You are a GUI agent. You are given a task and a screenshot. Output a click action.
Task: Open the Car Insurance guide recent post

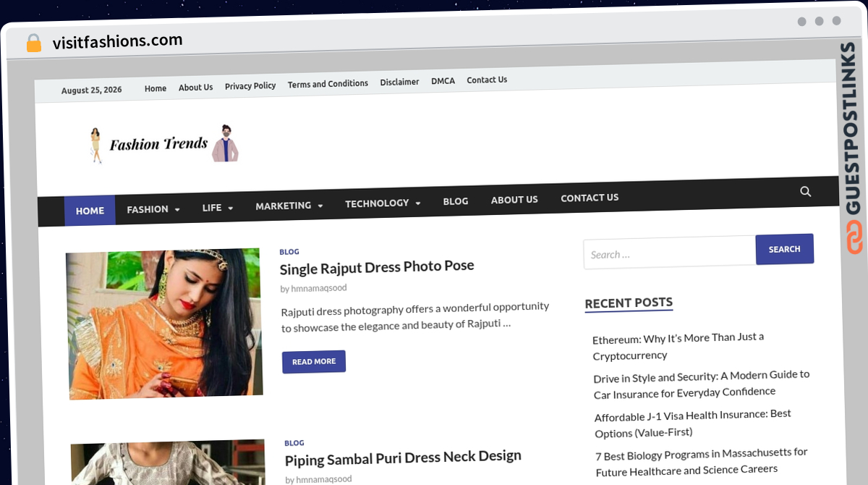(x=702, y=384)
